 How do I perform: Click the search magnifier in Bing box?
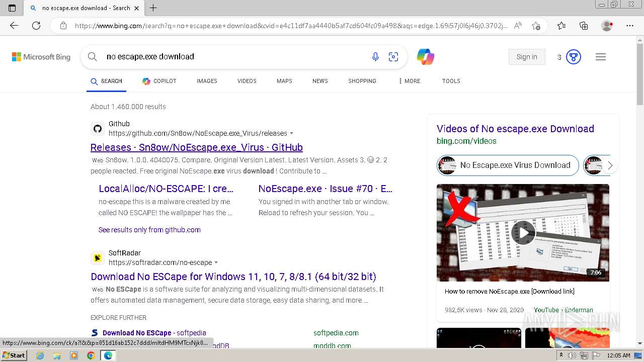pyautogui.click(x=93, y=57)
